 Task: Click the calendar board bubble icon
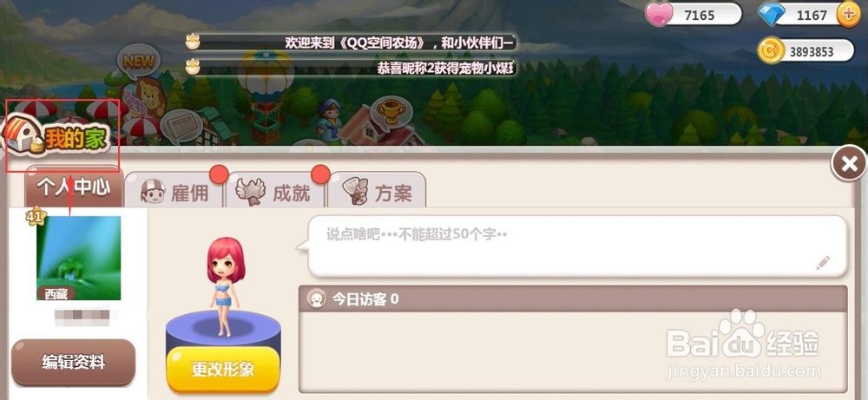tap(182, 128)
